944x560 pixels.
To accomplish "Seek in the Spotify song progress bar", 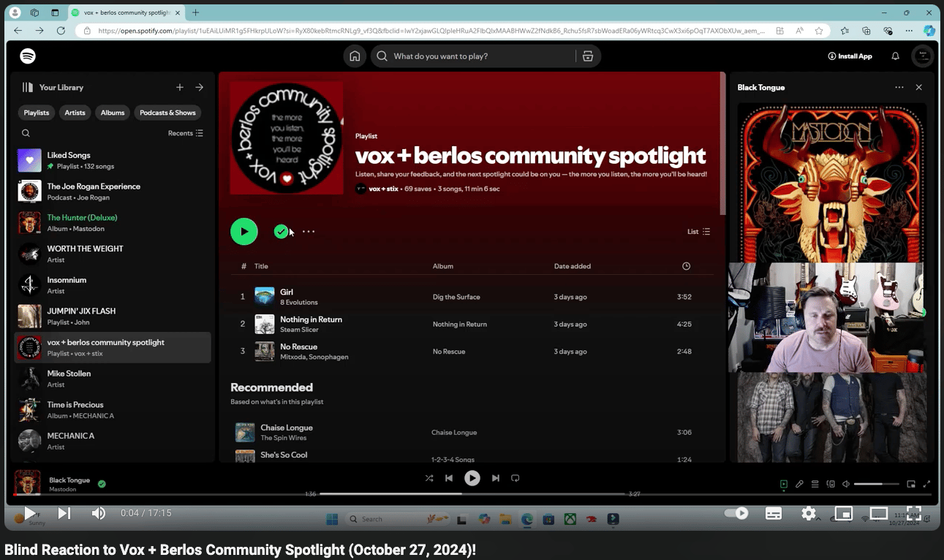I will tap(472, 493).
